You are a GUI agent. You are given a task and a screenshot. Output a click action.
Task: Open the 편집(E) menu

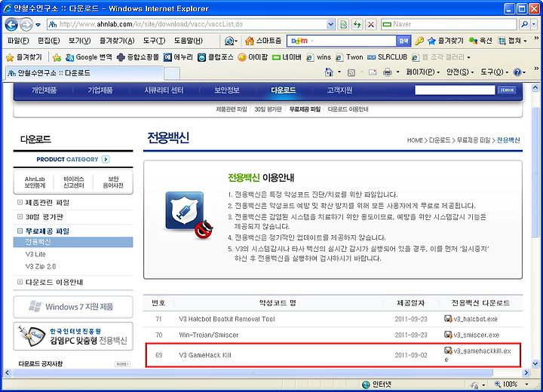pos(48,41)
